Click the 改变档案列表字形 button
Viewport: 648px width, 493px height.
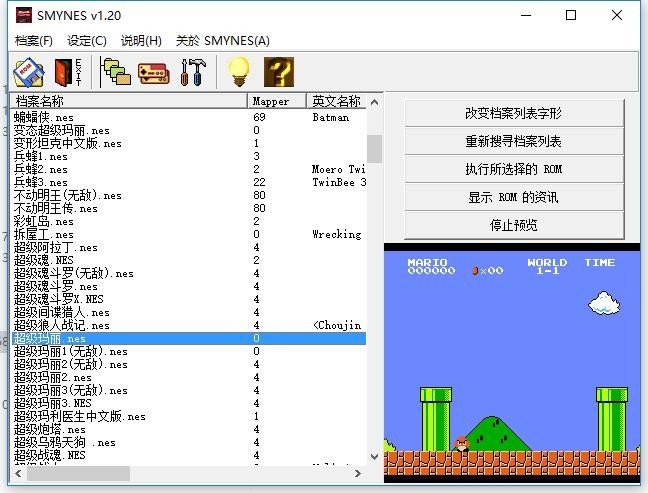pos(514,113)
